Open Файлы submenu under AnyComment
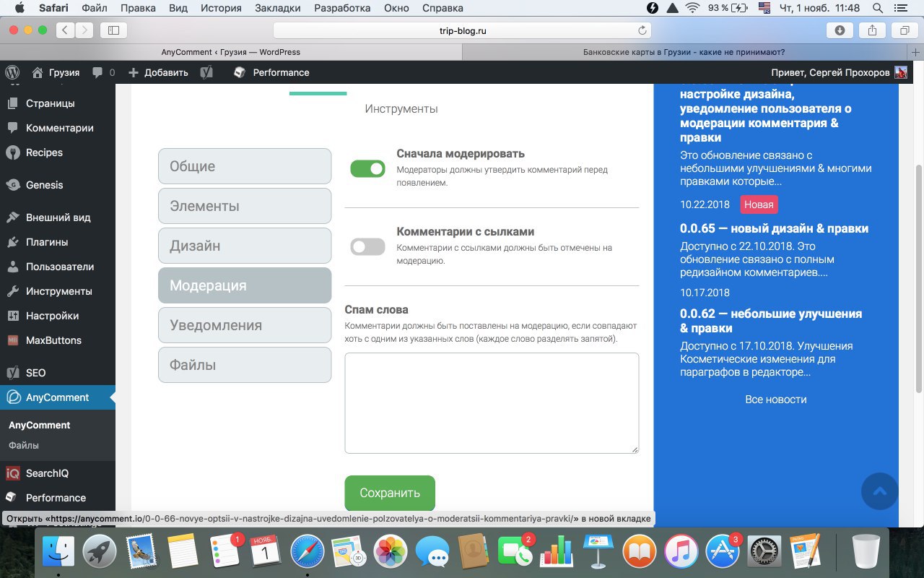 (24, 445)
